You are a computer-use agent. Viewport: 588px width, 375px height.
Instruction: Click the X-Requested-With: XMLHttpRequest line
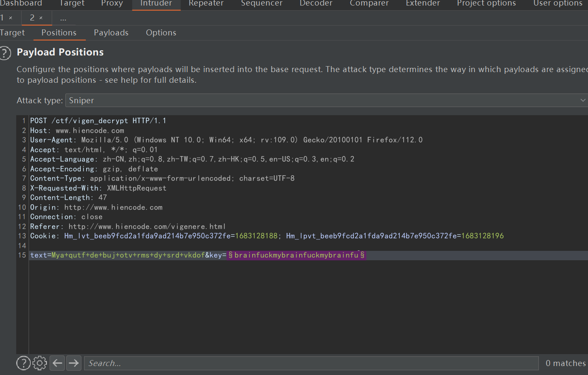[98, 188]
